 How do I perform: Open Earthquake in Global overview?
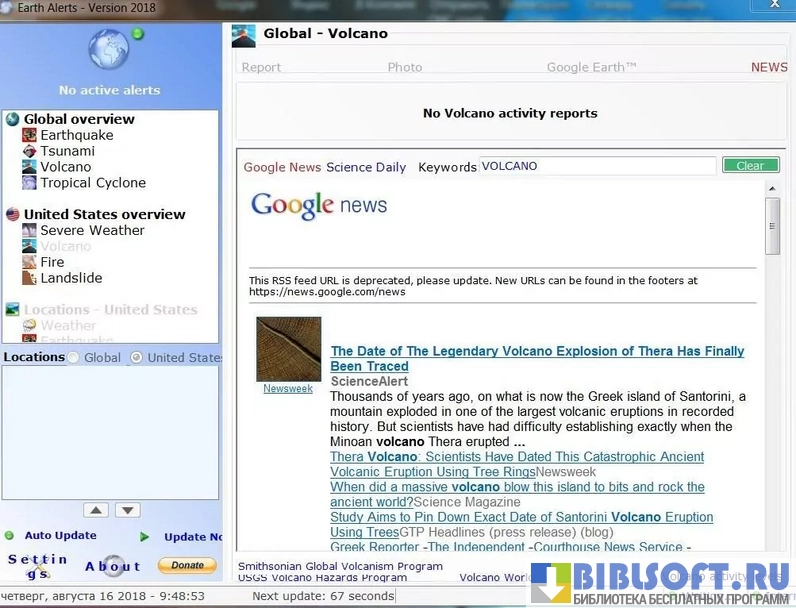click(x=76, y=135)
